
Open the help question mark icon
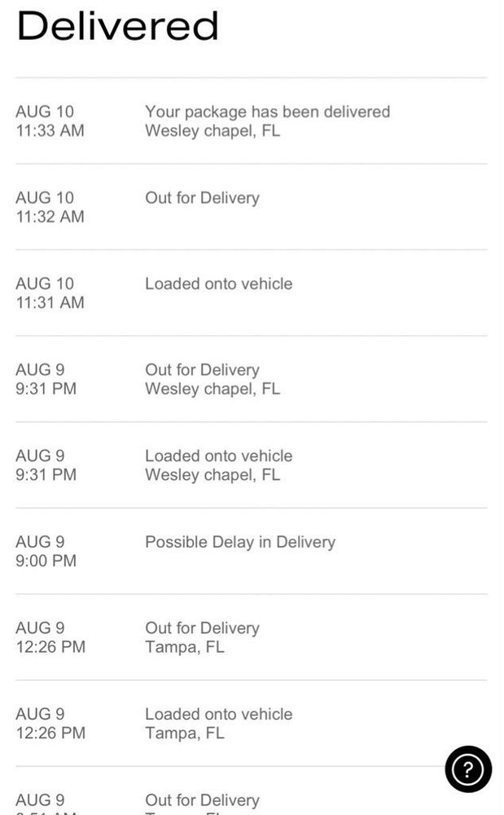pos(468,769)
